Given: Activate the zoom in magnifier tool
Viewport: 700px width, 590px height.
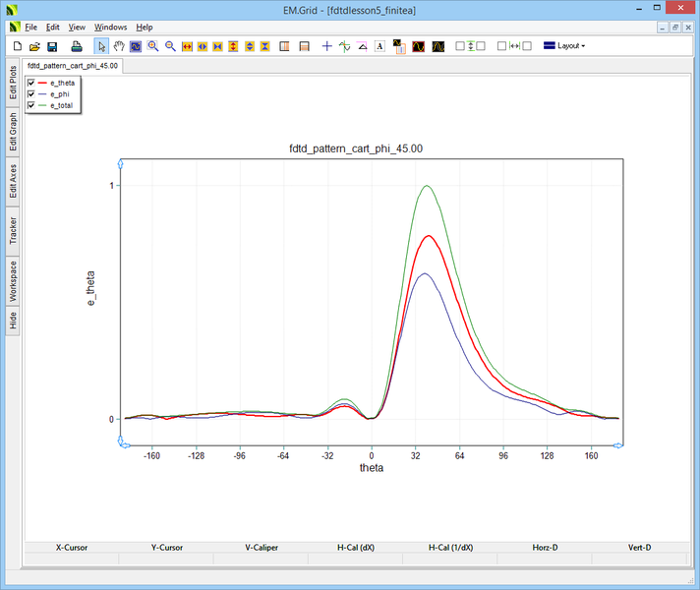Looking at the screenshot, I should [x=153, y=46].
